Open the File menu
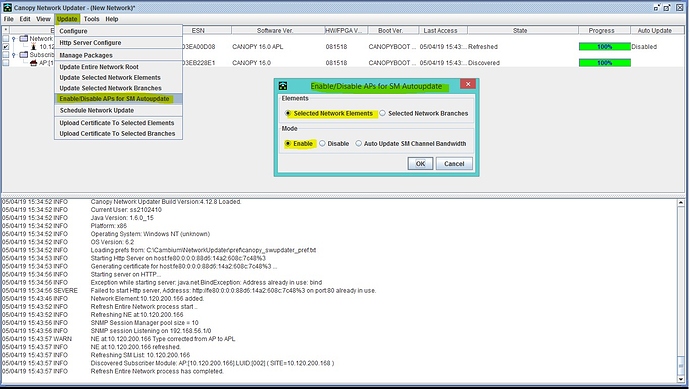The height and width of the screenshot is (389, 690). click(9, 19)
